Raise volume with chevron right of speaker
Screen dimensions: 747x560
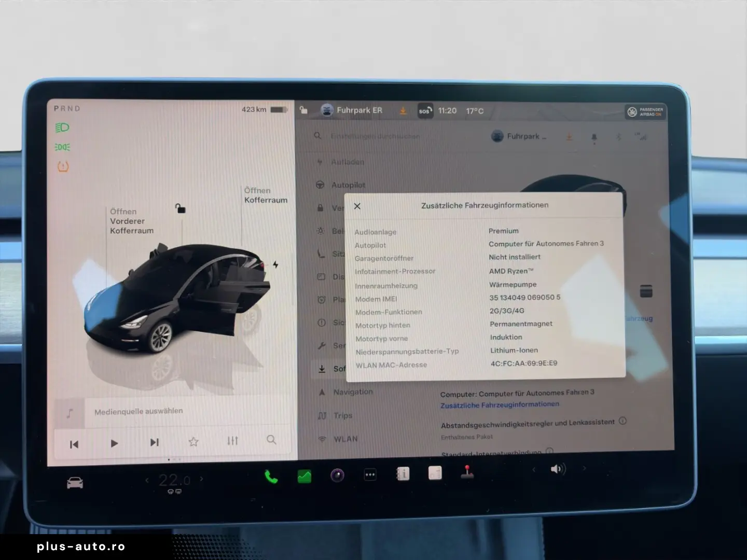[x=584, y=468]
